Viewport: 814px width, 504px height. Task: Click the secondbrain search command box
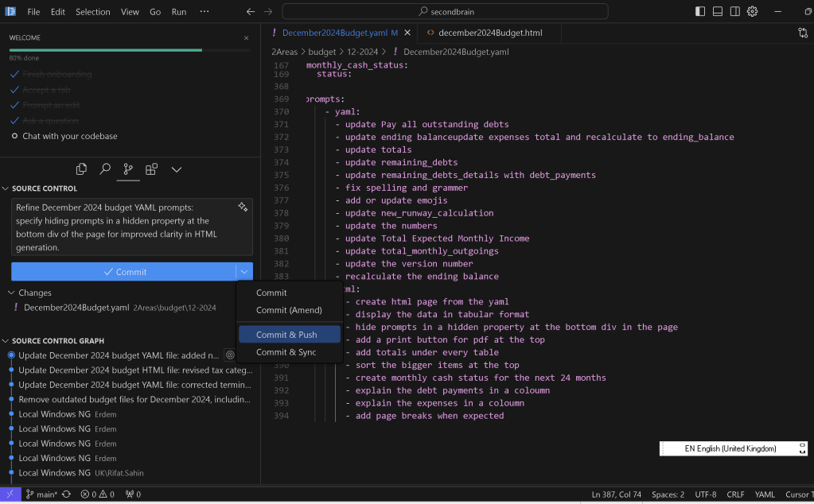coord(445,11)
